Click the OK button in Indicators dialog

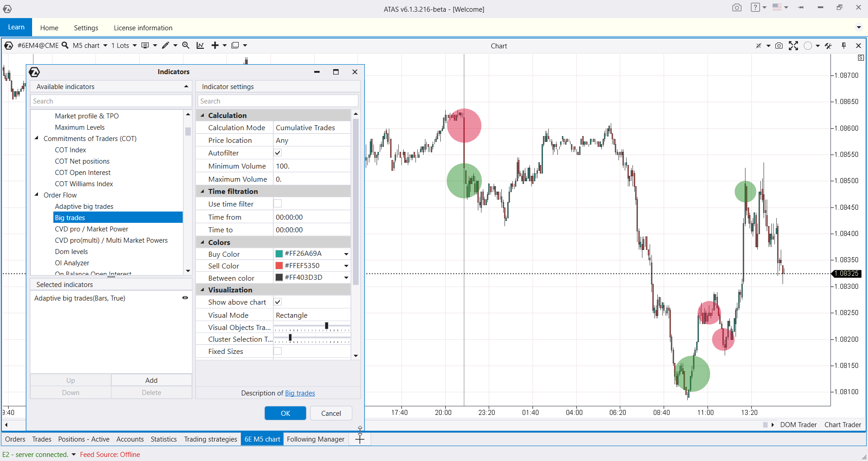(285, 413)
